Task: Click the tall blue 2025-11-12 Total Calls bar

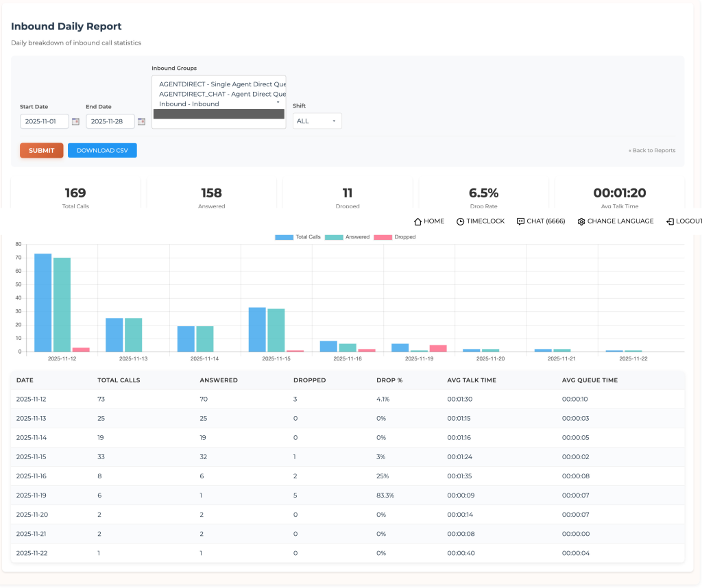Action: [x=43, y=302]
